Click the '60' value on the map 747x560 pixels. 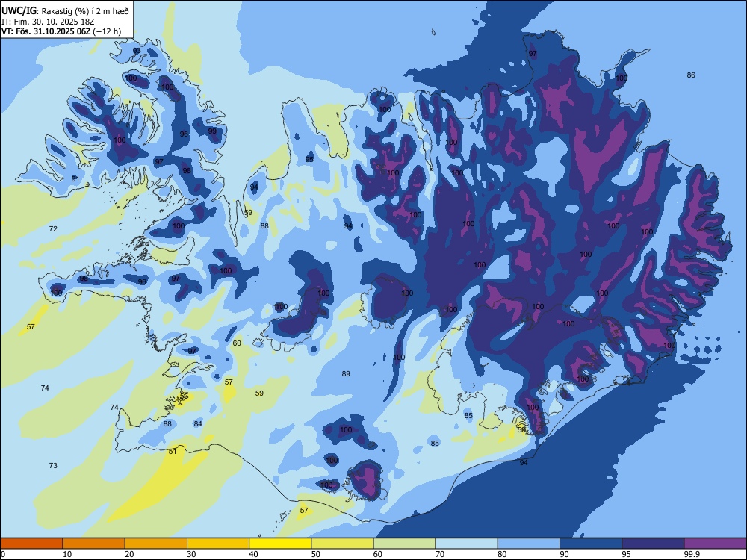[237, 343]
